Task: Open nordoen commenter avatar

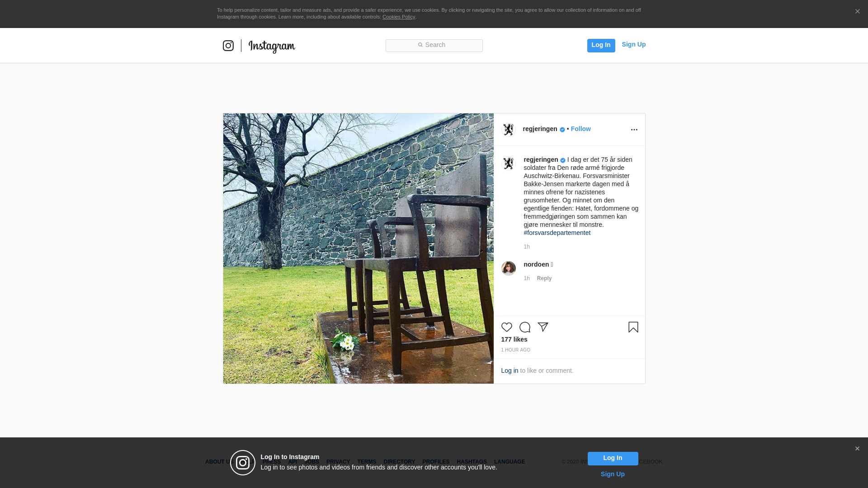Action: (509, 268)
